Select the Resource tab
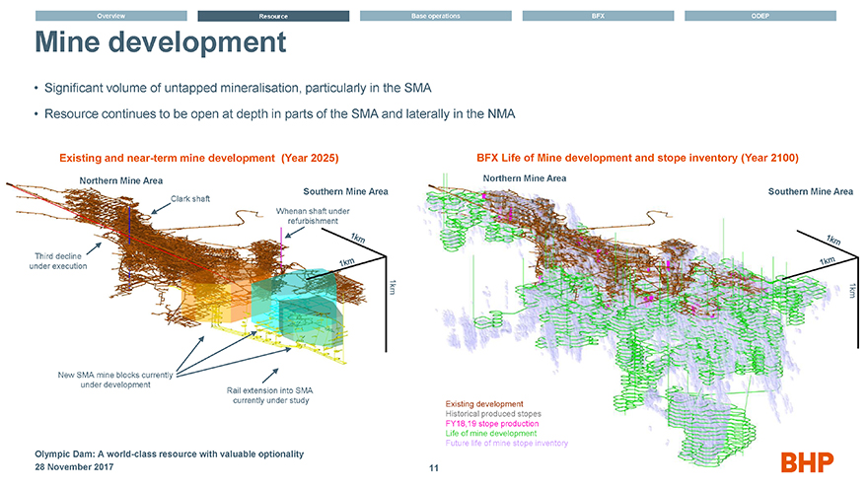Screen dimensions: 868x488 click(x=273, y=16)
